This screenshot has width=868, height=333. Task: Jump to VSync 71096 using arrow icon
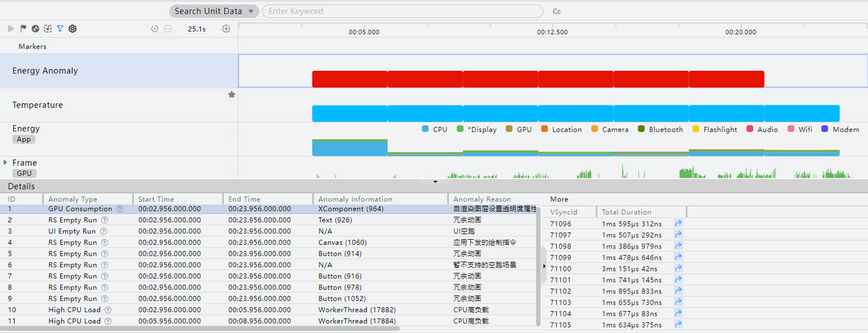[x=678, y=224]
